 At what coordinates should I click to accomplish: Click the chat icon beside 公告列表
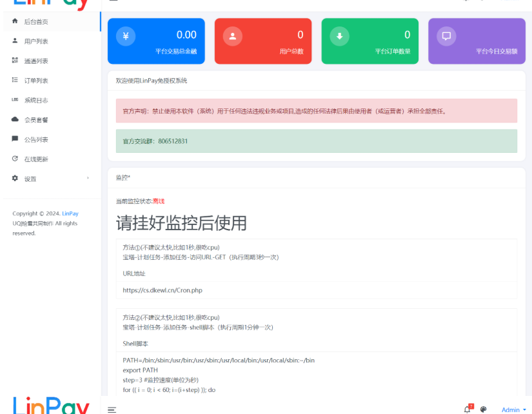(x=15, y=139)
